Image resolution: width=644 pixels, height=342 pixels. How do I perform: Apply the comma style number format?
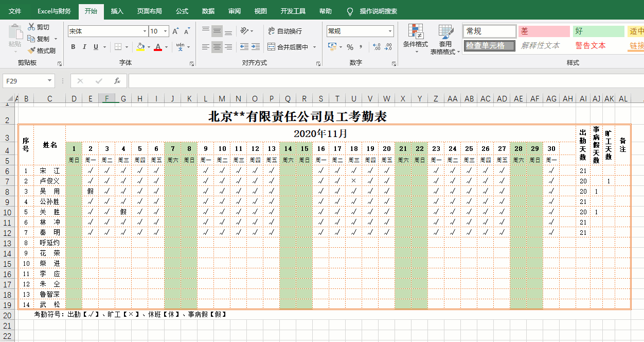click(361, 47)
